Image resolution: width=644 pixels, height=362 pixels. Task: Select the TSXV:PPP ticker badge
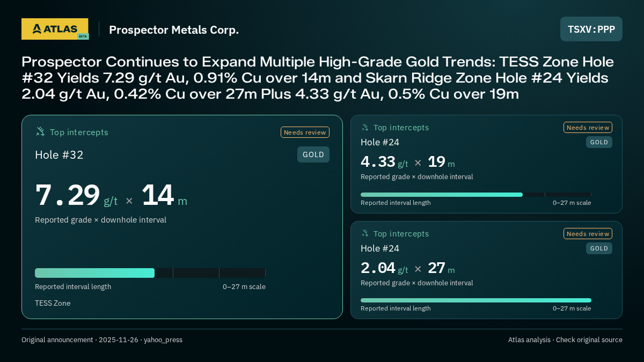point(591,29)
